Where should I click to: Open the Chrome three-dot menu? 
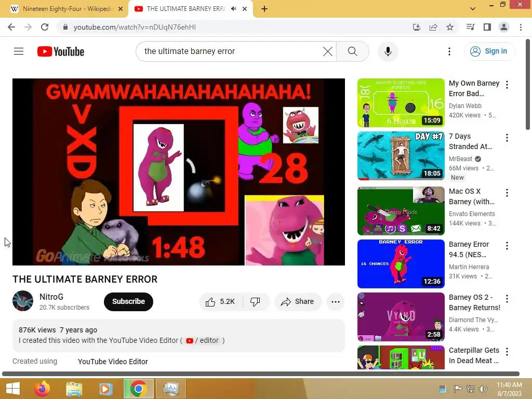click(x=521, y=27)
